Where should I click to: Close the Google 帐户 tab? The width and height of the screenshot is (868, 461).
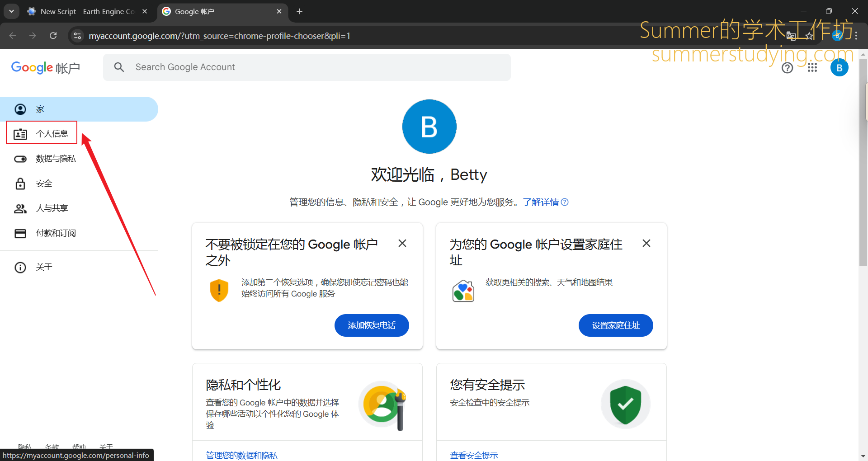point(279,11)
